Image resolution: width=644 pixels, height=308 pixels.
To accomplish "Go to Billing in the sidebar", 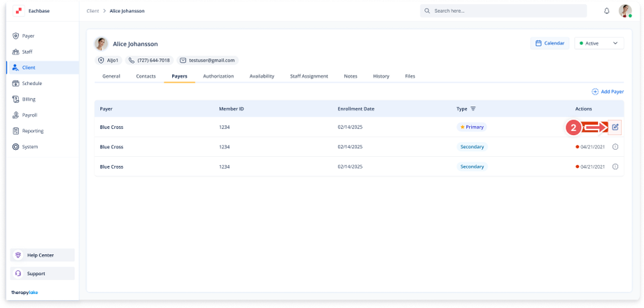I will pyautogui.click(x=29, y=99).
